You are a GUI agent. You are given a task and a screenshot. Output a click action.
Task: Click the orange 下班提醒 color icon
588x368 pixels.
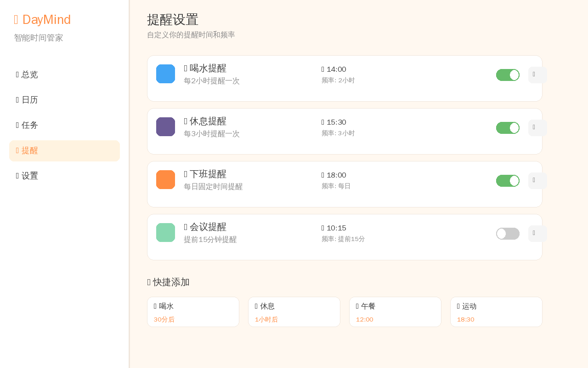[x=165, y=179]
